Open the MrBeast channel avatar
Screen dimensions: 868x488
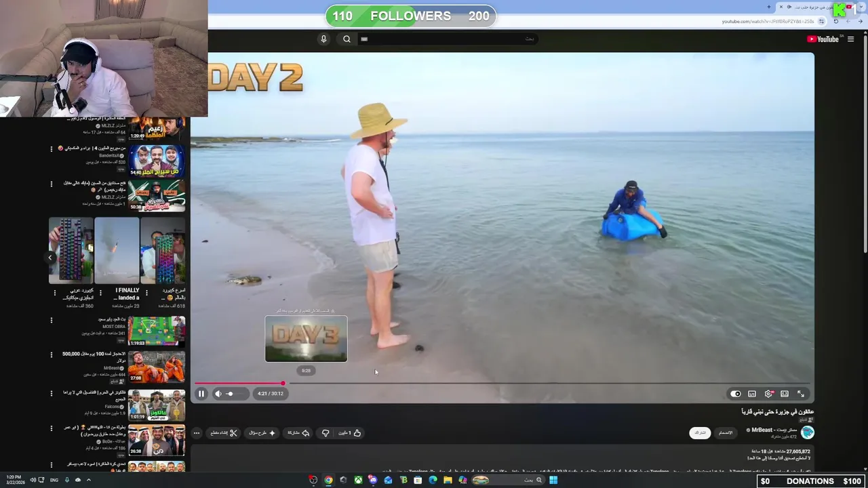(807, 432)
